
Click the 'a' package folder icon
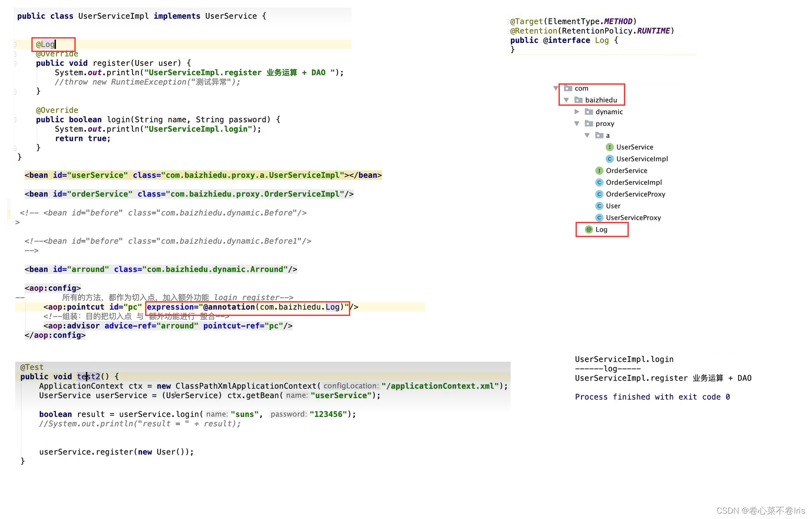[x=599, y=135]
